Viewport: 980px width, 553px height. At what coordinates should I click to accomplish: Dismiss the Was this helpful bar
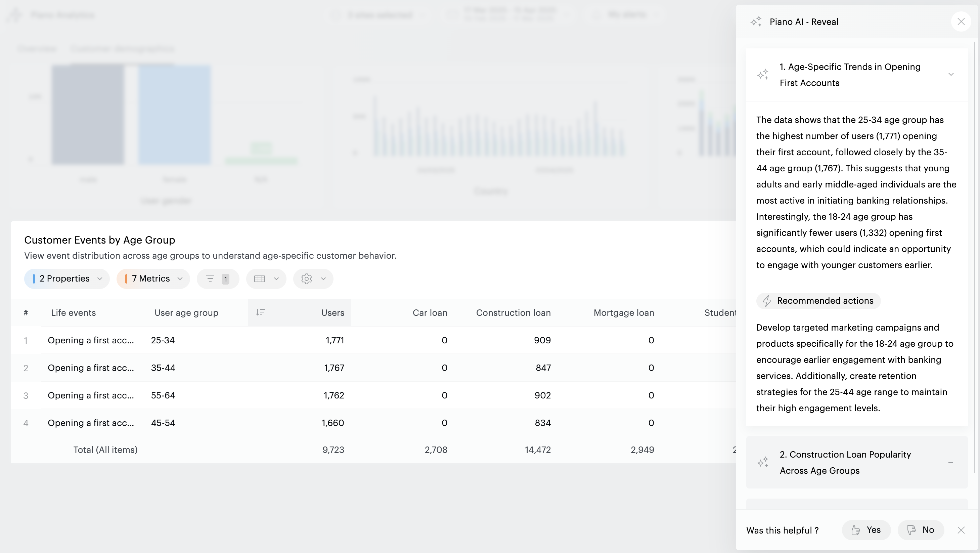961,530
